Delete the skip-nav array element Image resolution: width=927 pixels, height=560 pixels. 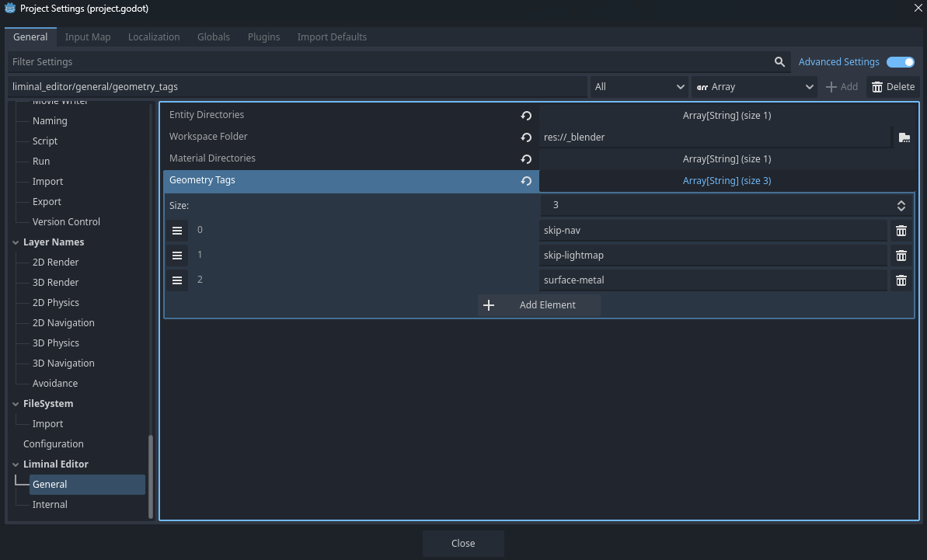[901, 231]
